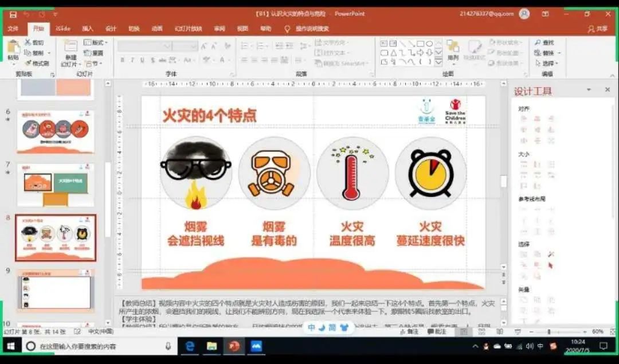
Task: Expand the font name combo box
Action: pos(167,46)
